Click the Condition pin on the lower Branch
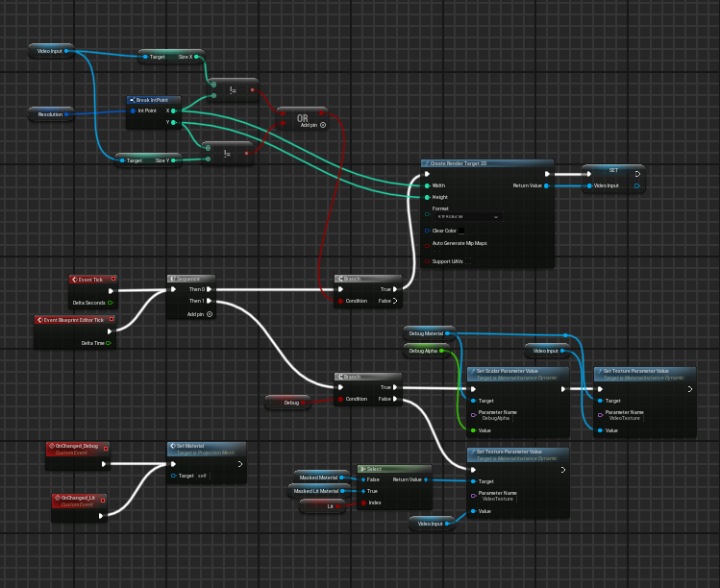This screenshot has width=720, height=588. click(x=339, y=400)
